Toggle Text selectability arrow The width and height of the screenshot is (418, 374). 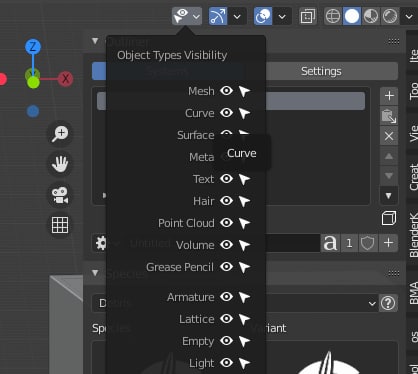pos(244,179)
